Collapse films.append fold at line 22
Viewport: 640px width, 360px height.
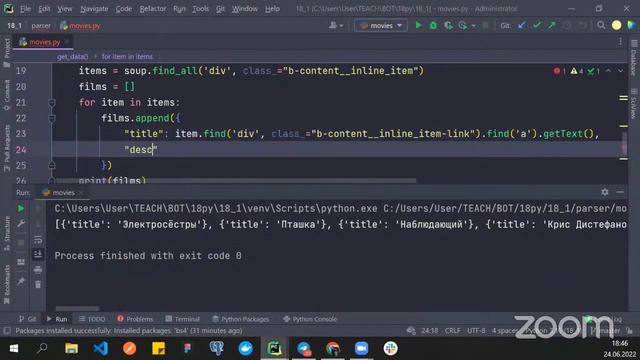pyautogui.click(x=52, y=118)
